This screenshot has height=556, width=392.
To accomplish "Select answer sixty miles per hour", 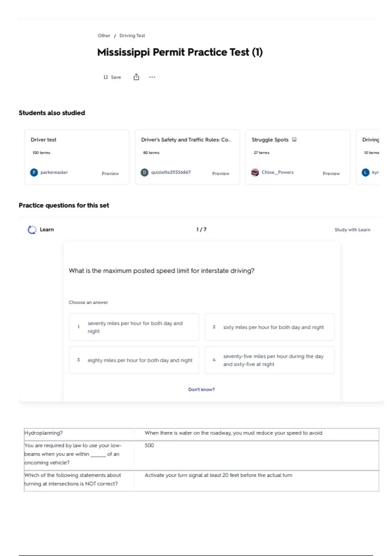I will (269, 327).
